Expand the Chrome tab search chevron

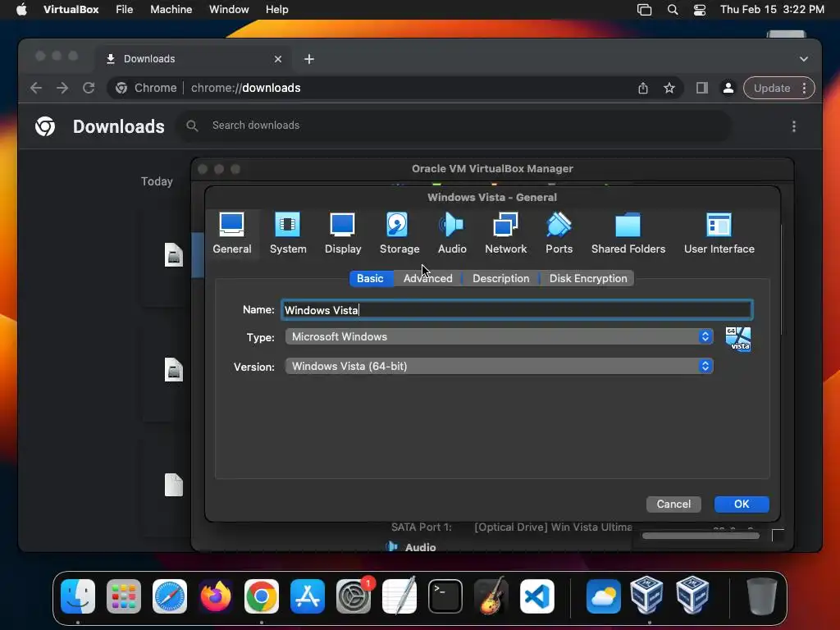click(x=804, y=59)
